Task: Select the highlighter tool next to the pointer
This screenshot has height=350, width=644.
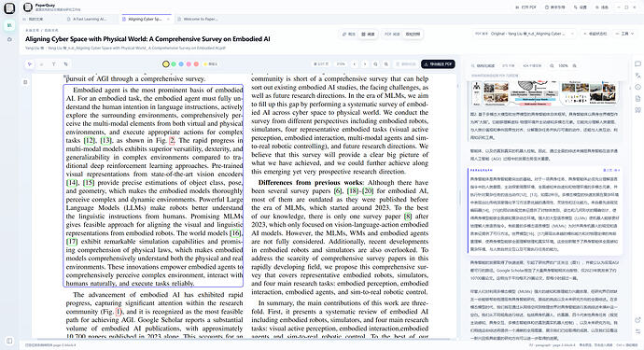Action: 41,64
